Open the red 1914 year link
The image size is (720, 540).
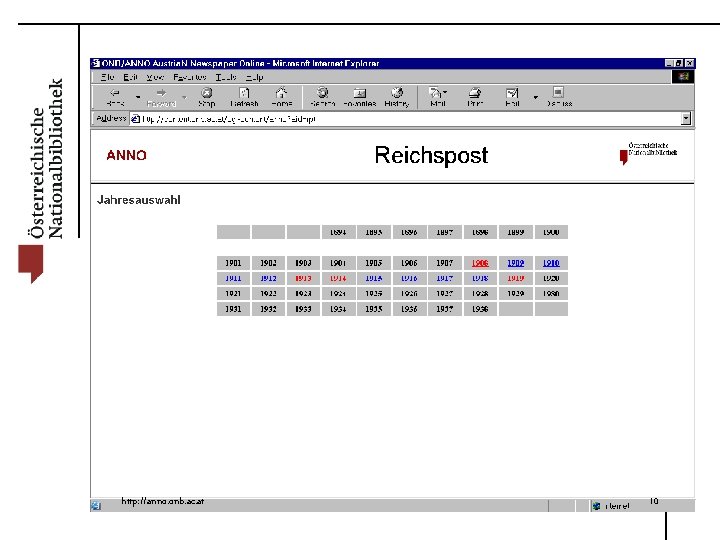pyautogui.click(x=338, y=278)
